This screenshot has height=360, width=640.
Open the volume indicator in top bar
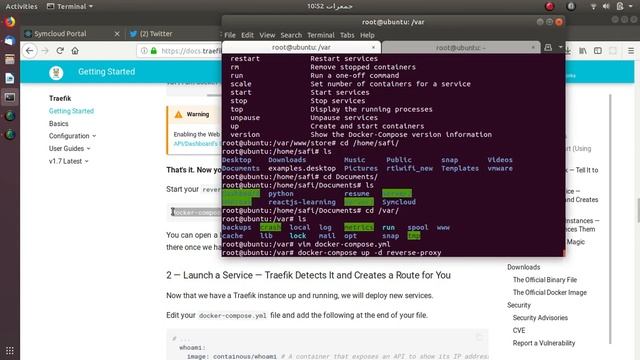[x=606, y=6]
